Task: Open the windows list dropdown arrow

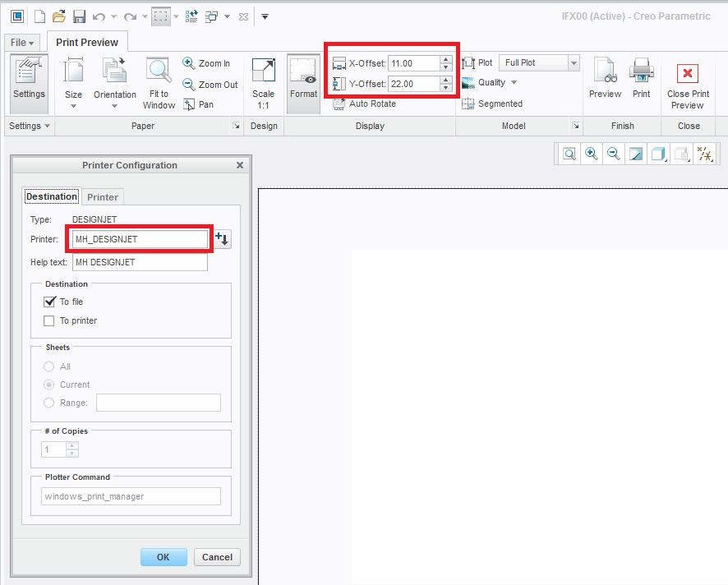Action: click(228, 16)
